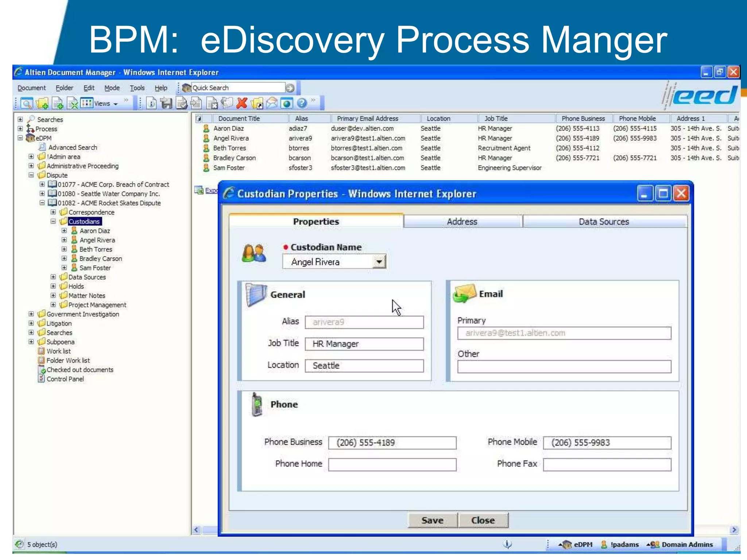Screen dimensions: 747x560
Task: Open the Work list item
Action: (59, 351)
